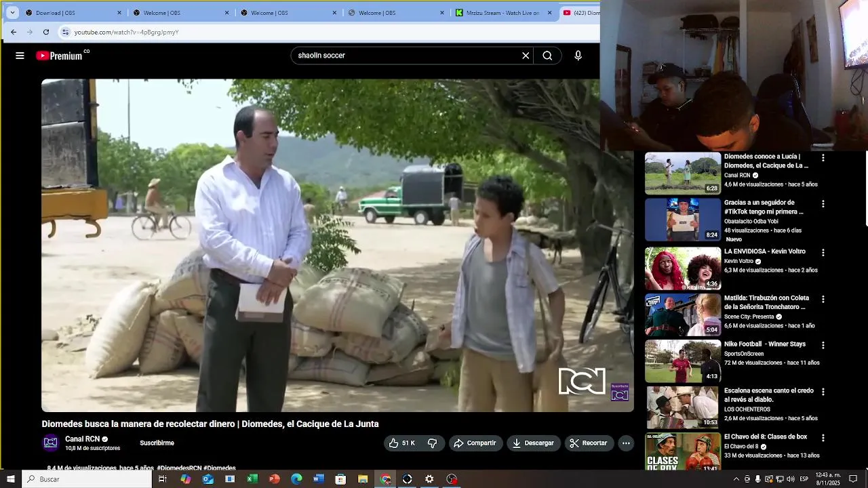Open the Canal RCN channel avatar
The width and height of the screenshot is (868, 488).
tap(50, 443)
